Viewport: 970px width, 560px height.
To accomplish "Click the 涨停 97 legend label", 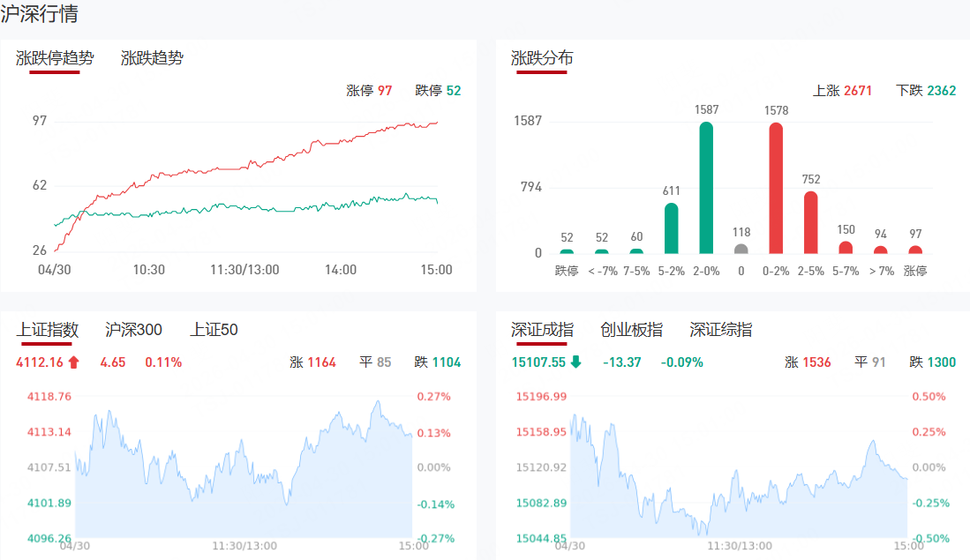I will 369,91.
